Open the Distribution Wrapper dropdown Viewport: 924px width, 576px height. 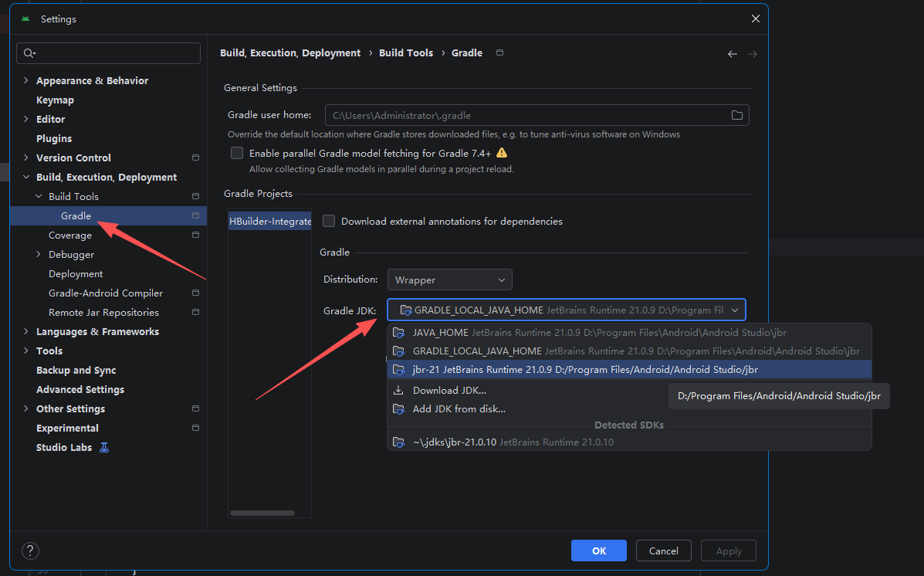[x=449, y=280]
